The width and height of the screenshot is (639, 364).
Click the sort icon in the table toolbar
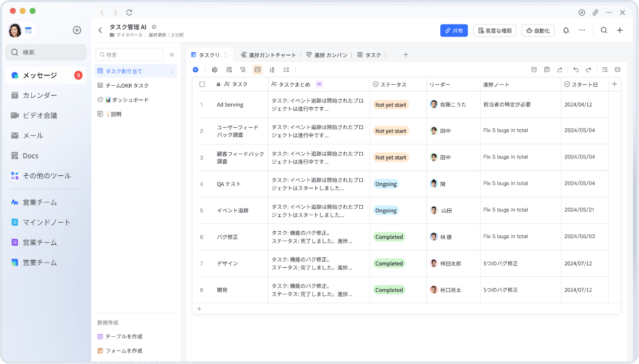coord(271,70)
